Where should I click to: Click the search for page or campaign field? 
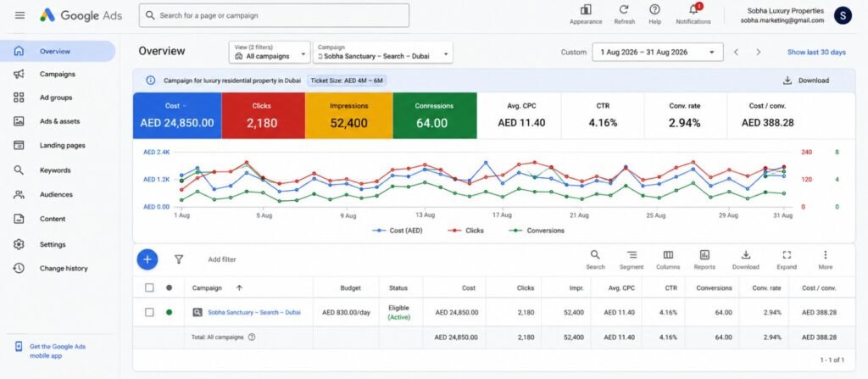[x=274, y=15]
